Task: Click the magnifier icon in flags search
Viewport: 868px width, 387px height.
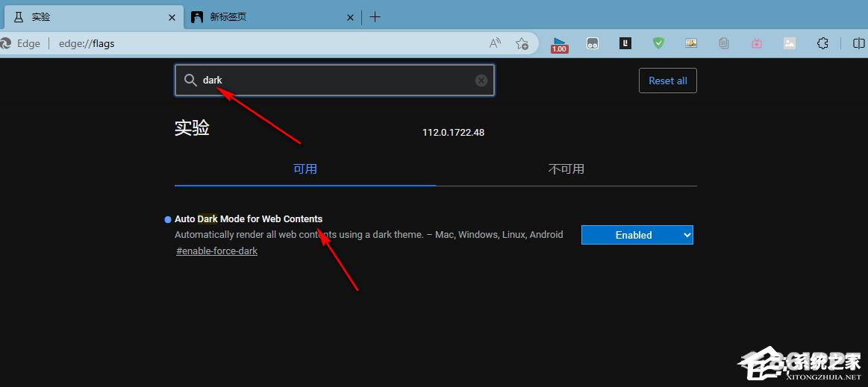Action: coord(190,81)
